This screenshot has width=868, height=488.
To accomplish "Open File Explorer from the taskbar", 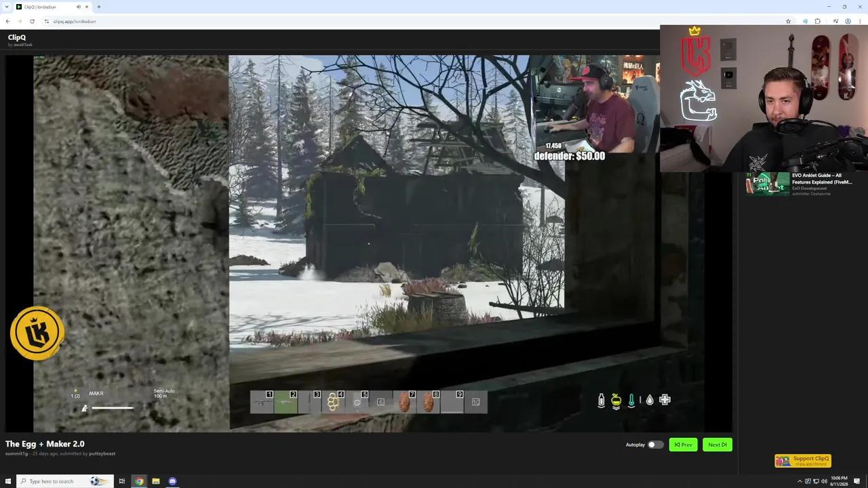I will coord(156,481).
